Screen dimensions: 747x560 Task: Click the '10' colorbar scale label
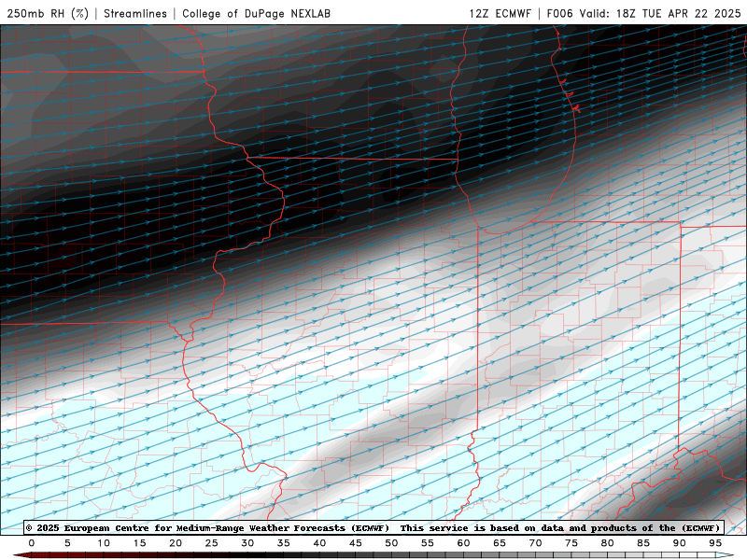coord(104,543)
